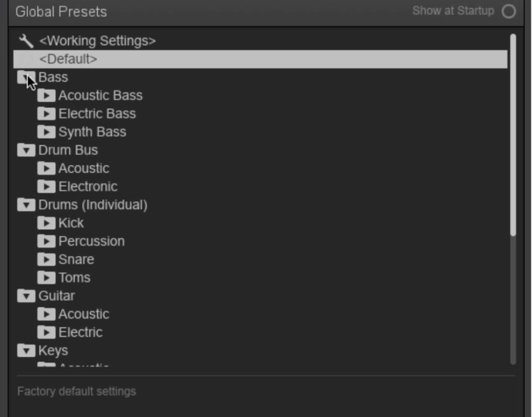Collapse the Bass folder
This screenshot has width=532, height=417.
(x=26, y=77)
